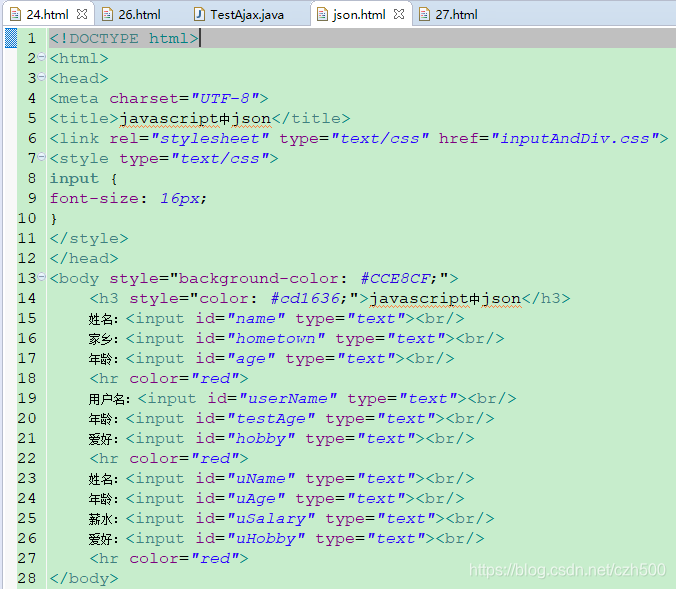Switch to the 24.html editor tab
Image resolution: width=676 pixels, height=589 pixels.
tap(47, 14)
